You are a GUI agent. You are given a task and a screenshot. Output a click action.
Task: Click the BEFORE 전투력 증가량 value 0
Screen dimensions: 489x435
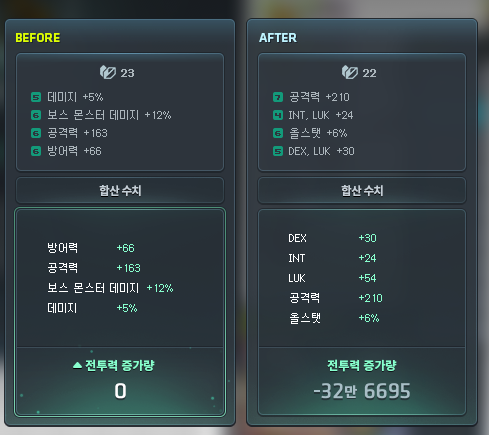[x=120, y=391]
